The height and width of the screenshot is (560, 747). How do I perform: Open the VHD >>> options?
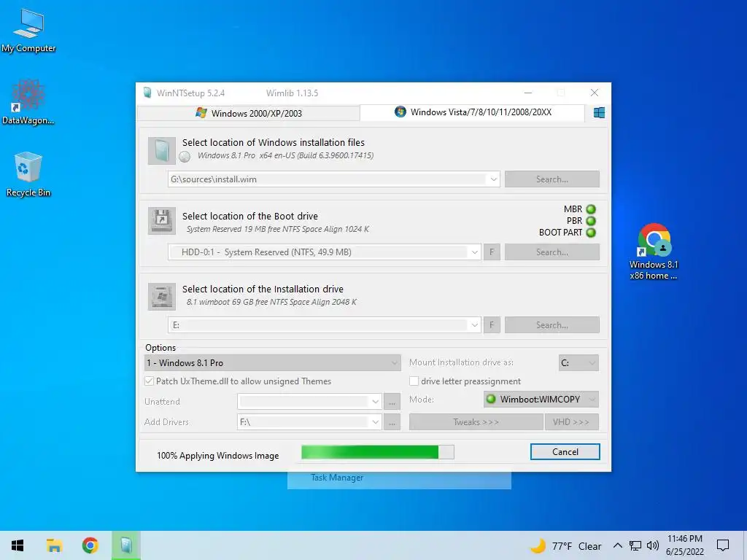point(571,422)
